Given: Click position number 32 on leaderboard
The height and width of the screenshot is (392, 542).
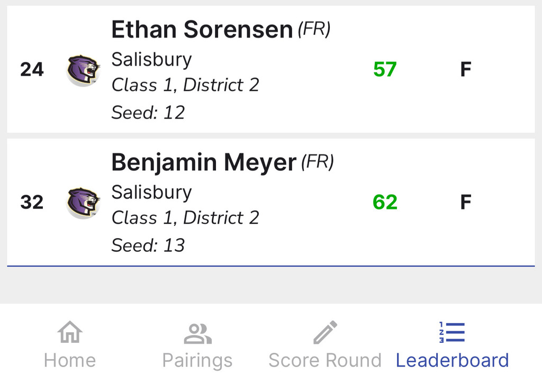Looking at the screenshot, I should tap(32, 202).
